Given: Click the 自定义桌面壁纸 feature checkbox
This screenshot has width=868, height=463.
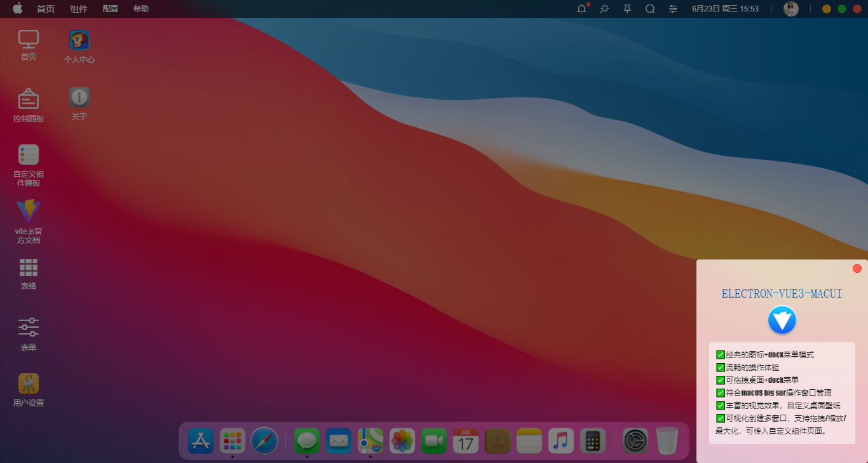Looking at the screenshot, I should pos(721,405).
